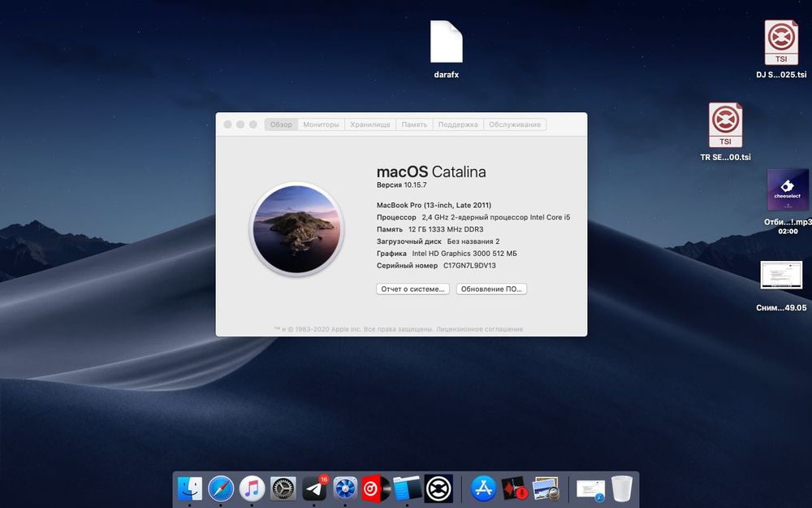Image resolution: width=812 pixels, height=508 pixels.
Task: Open the blue file manager app in dock
Action: [408, 488]
